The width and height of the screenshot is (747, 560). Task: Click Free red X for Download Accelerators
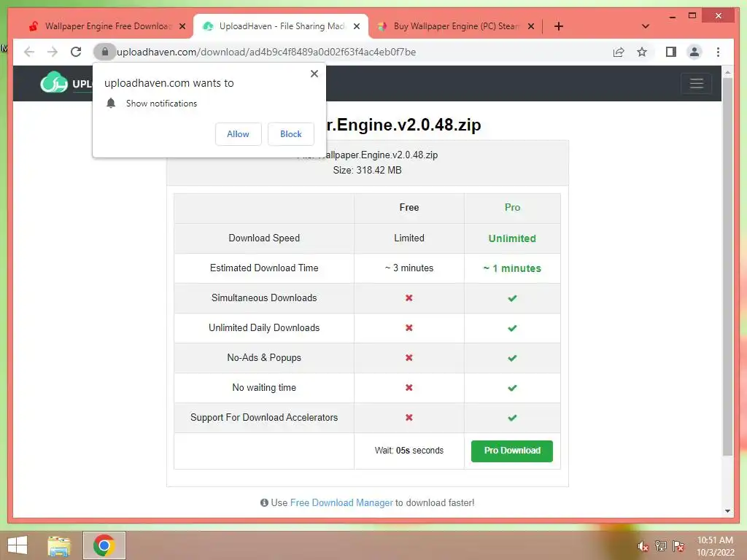409,418
